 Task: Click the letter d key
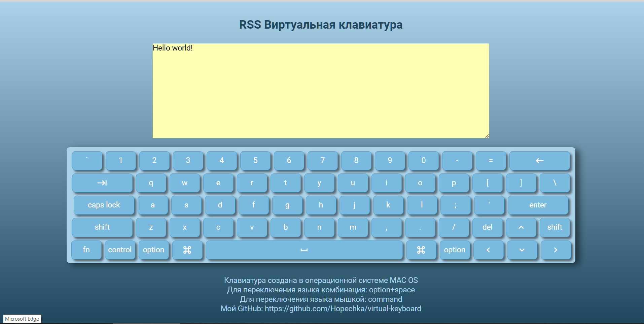coord(220,205)
